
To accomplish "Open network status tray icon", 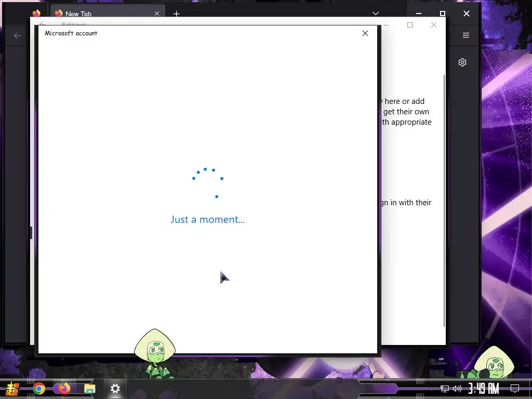I will (x=445, y=389).
